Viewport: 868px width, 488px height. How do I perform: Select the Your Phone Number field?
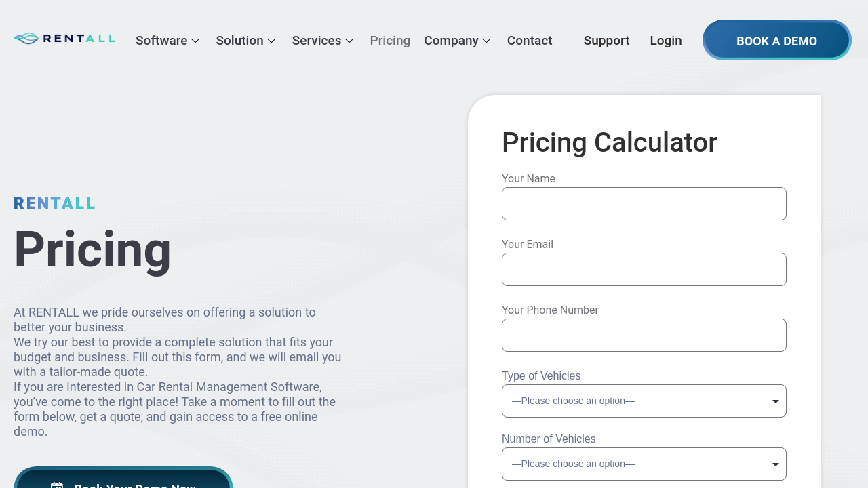(644, 335)
